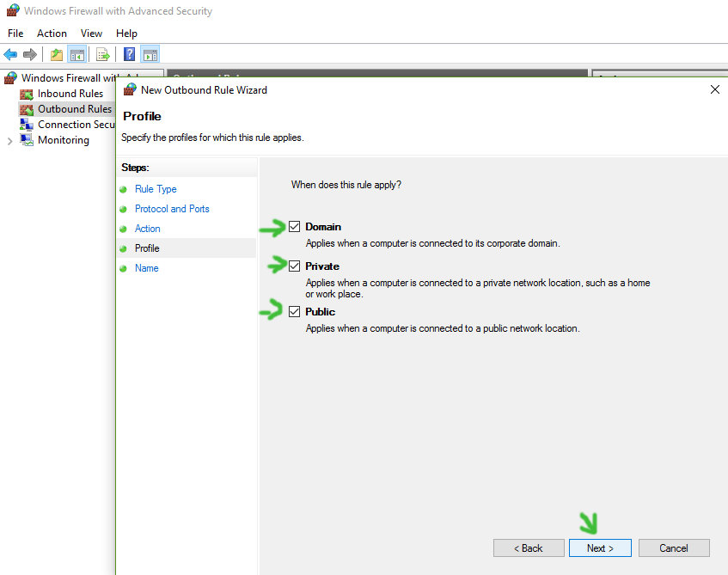Image resolution: width=728 pixels, height=575 pixels.
Task: Click the blue Back arrow toolbar icon
Action: pyautogui.click(x=10, y=55)
